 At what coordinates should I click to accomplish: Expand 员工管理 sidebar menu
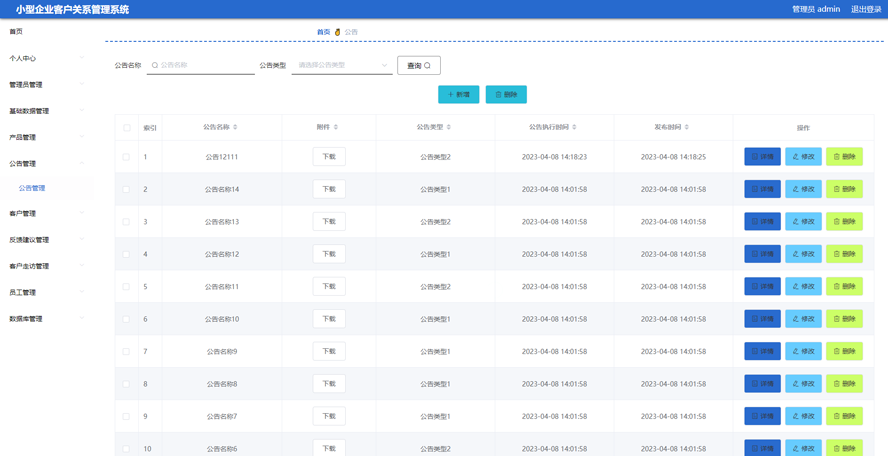(46, 292)
